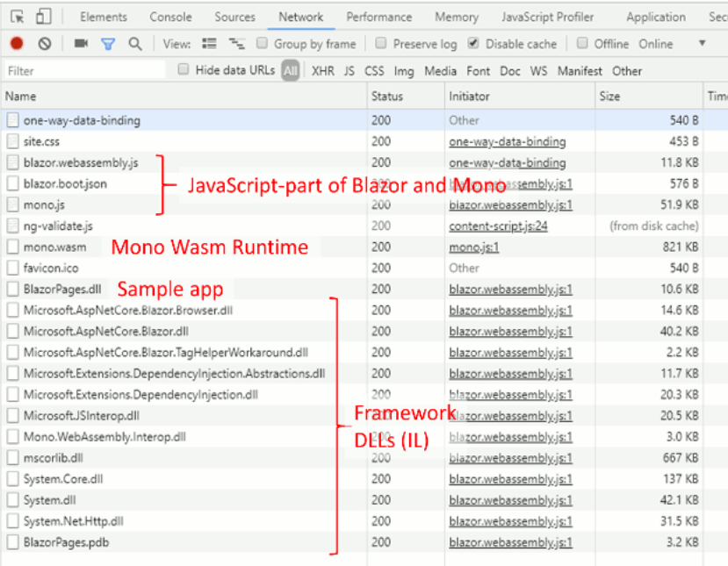Filter requests by Img type

404,71
